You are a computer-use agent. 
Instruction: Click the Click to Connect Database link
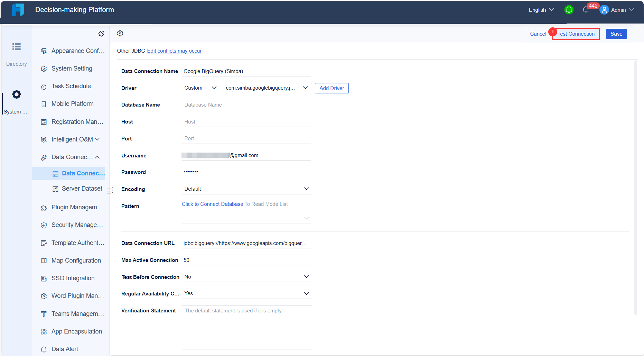213,204
